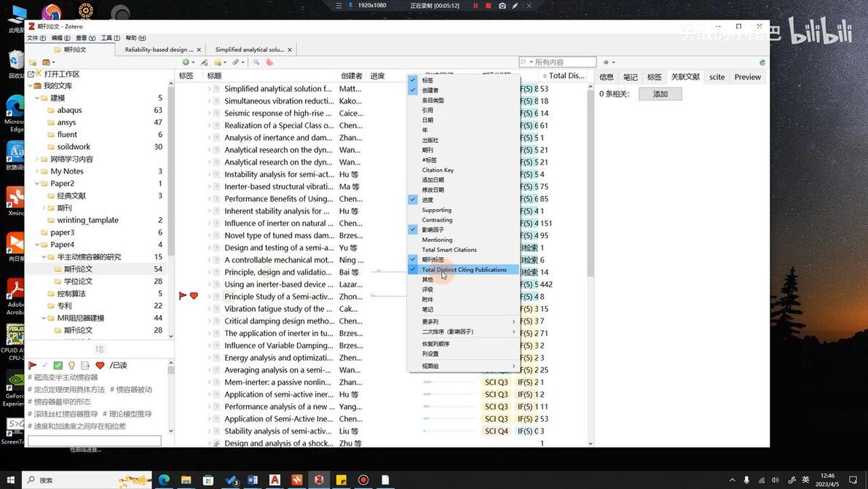Viewport: 868px width, 489px height.
Task: Click the document note tag icon
Action: pos(85,366)
